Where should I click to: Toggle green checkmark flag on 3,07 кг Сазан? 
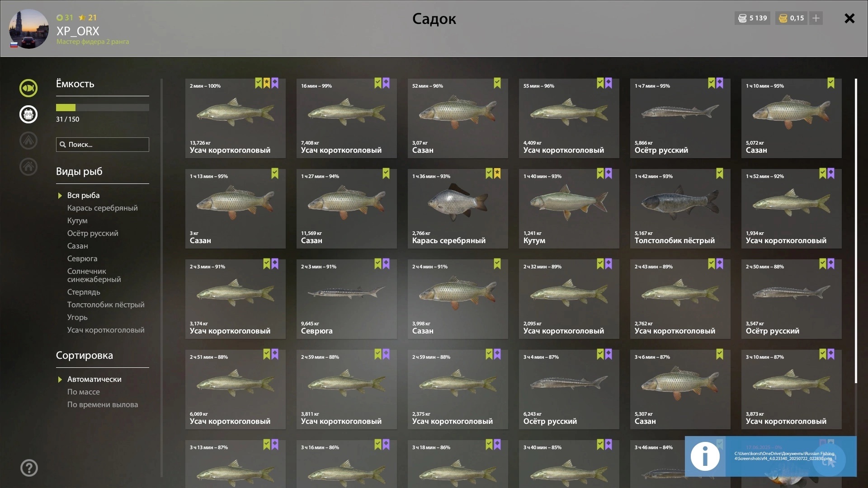tap(497, 83)
